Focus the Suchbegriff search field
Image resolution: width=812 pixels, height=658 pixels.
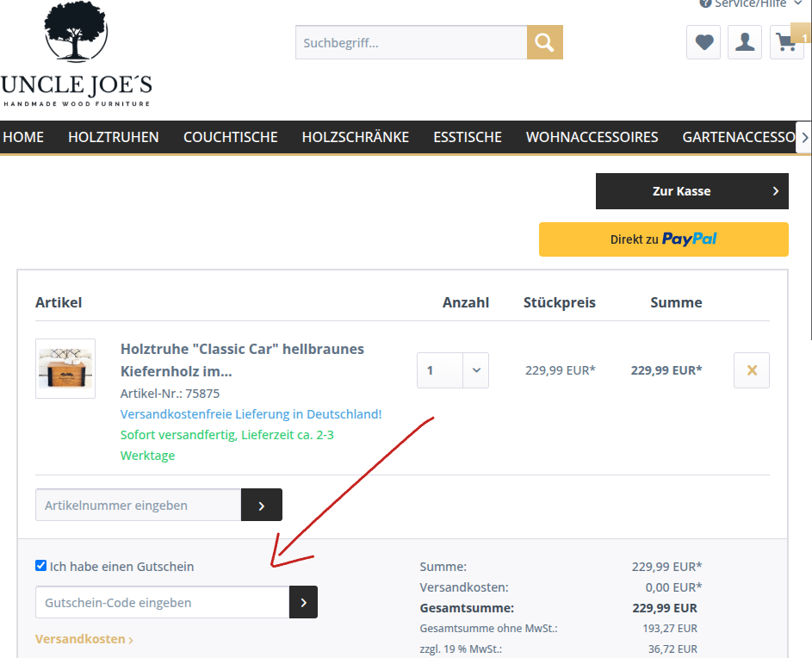pos(412,42)
